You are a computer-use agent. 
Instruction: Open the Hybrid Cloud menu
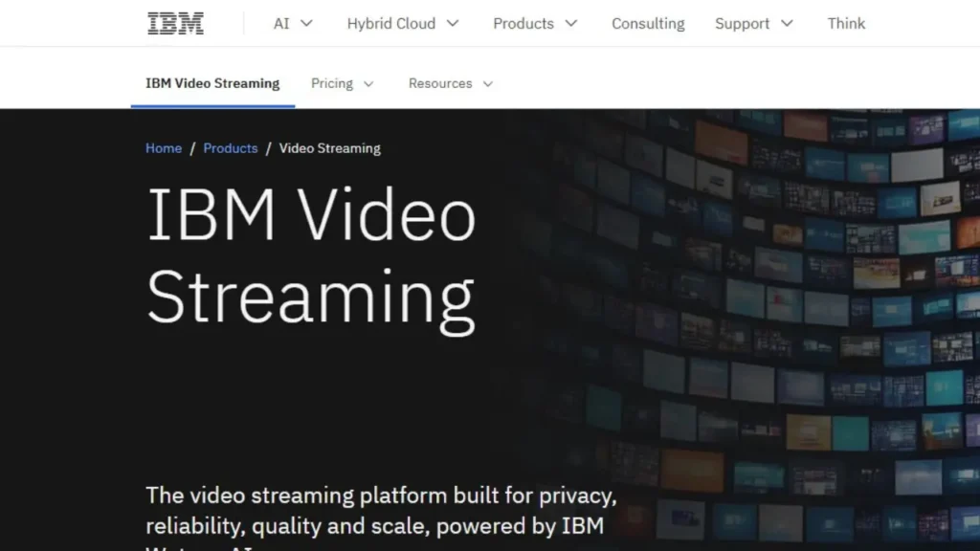click(403, 23)
